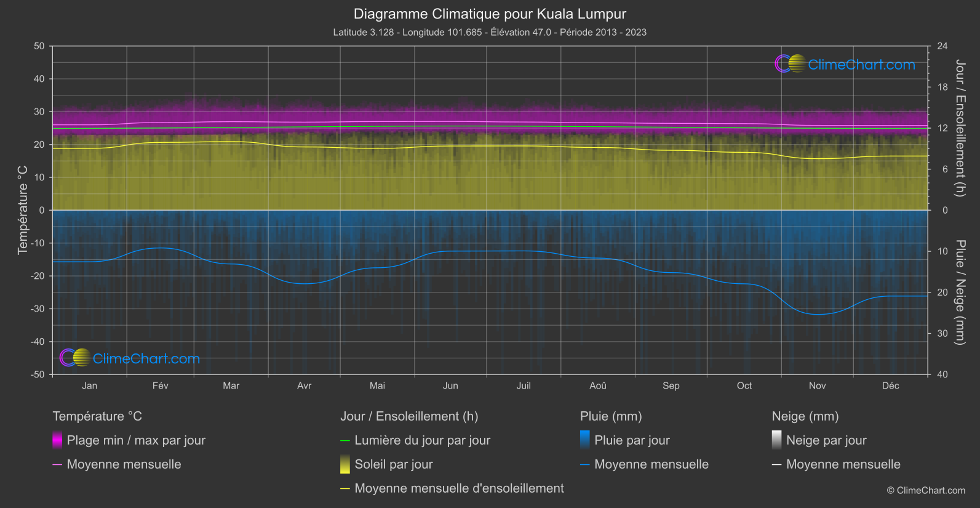Click the '50' tick on the temperature axis
980x508 pixels.
pyautogui.click(x=39, y=46)
